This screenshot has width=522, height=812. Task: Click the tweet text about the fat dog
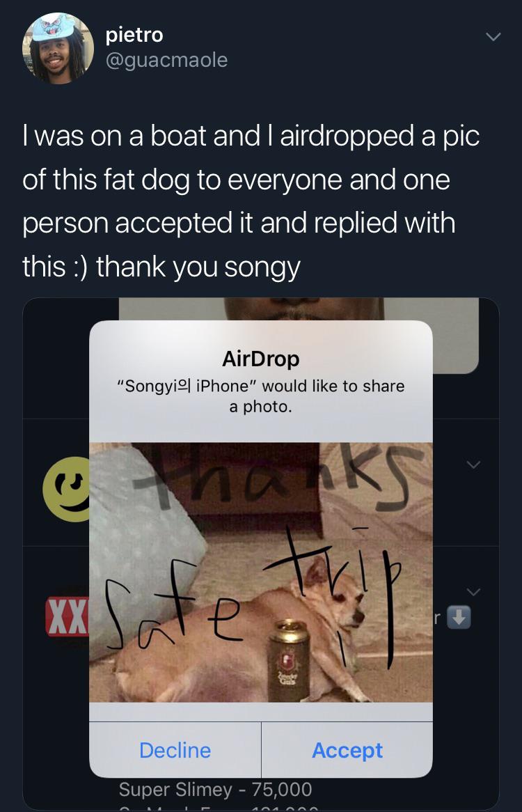(x=251, y=201)
